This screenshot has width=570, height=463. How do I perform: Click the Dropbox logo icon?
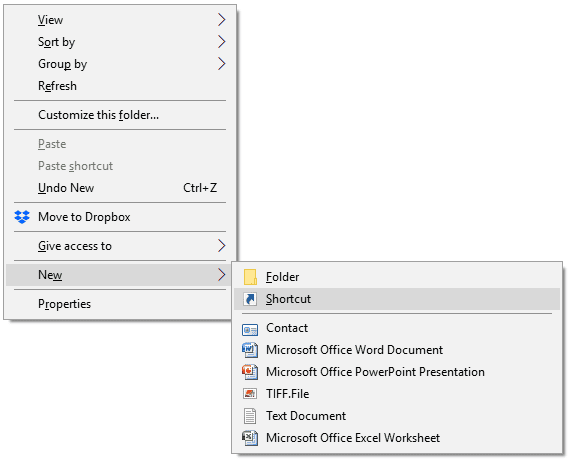[22, 217]
